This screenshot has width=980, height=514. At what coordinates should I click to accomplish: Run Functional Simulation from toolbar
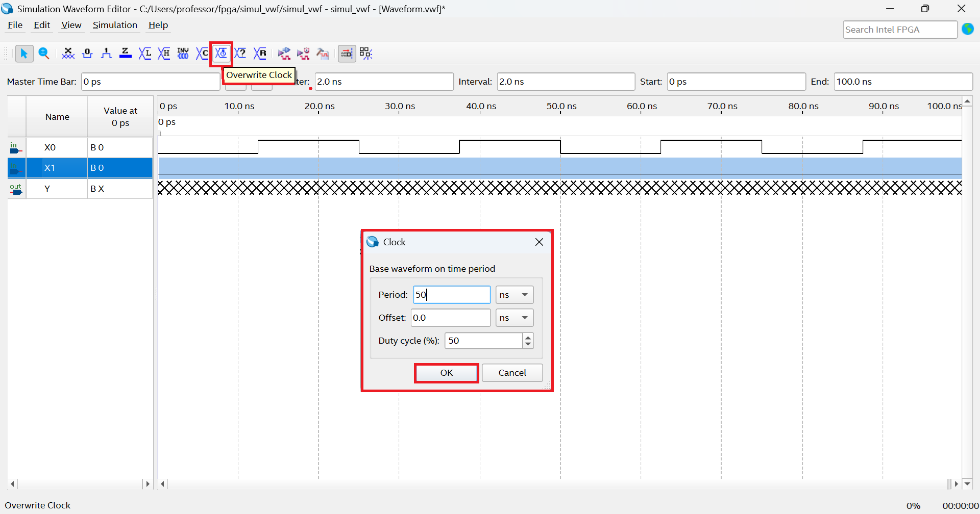click(x=284, y=54)
